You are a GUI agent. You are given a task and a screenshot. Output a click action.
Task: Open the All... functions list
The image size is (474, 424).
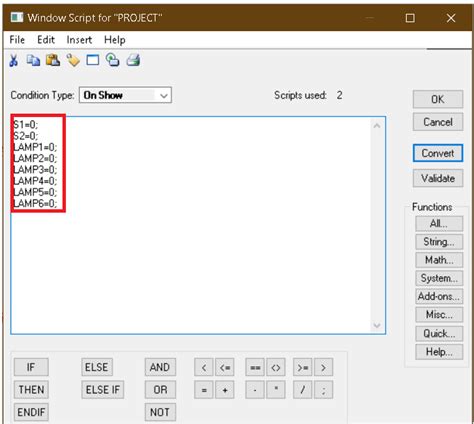[439, 223]
